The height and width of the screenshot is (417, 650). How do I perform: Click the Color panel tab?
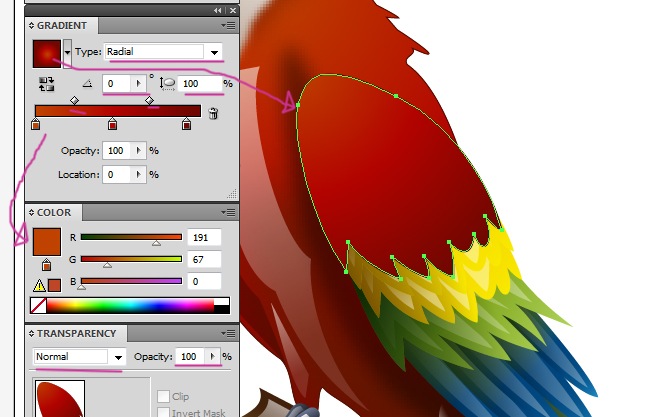click(x=55, y=213)
